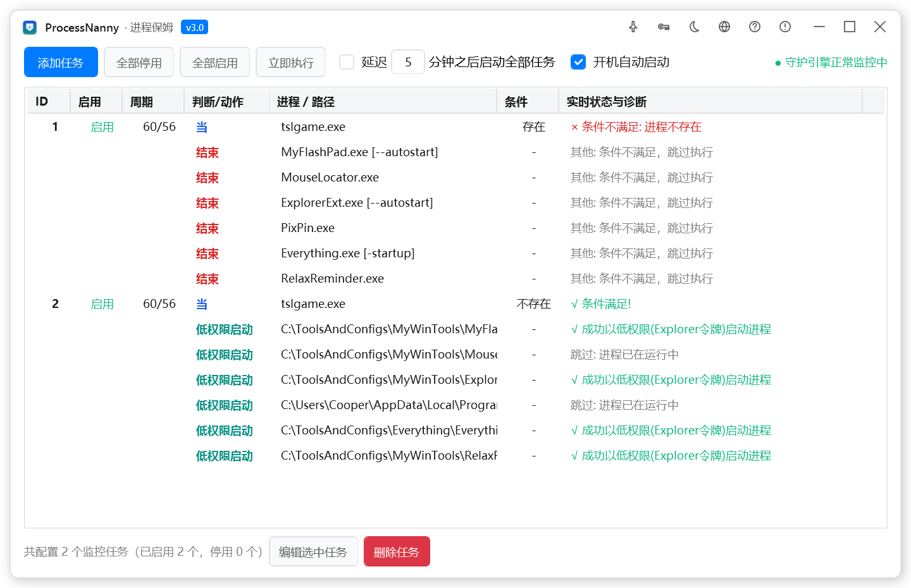The width and height of the screenshot is (911, 588).
Task: Click the 添加任务 button
Action: [61, 62]
